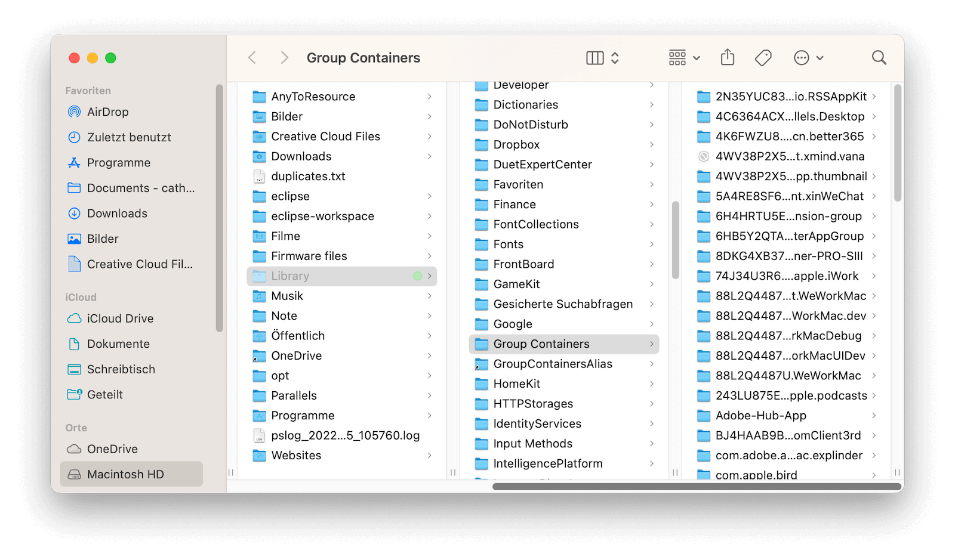
Task: Select the DoNotDisturb folder
Action: [564, 125]
